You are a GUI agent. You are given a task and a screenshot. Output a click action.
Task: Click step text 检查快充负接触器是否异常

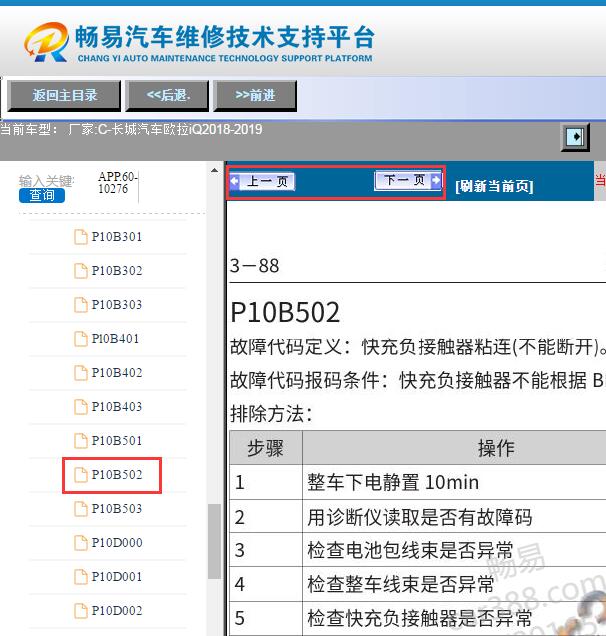click(x=419, y=619)
